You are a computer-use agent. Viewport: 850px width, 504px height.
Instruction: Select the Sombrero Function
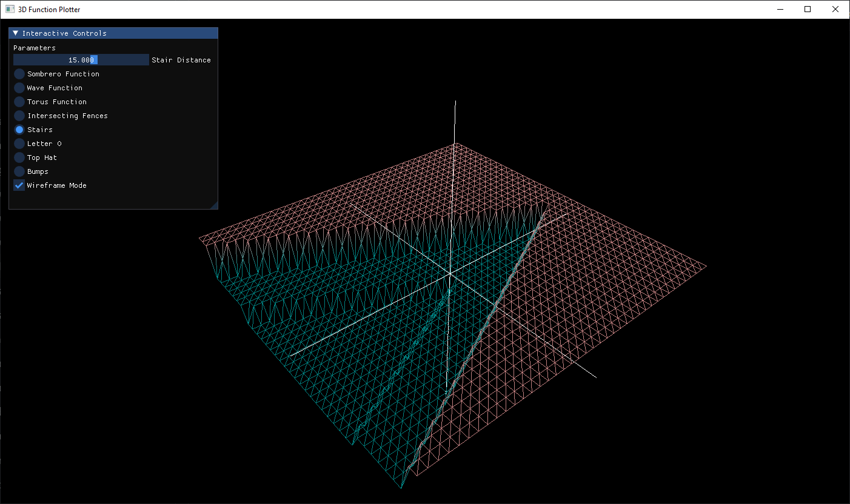coord(18,73)
